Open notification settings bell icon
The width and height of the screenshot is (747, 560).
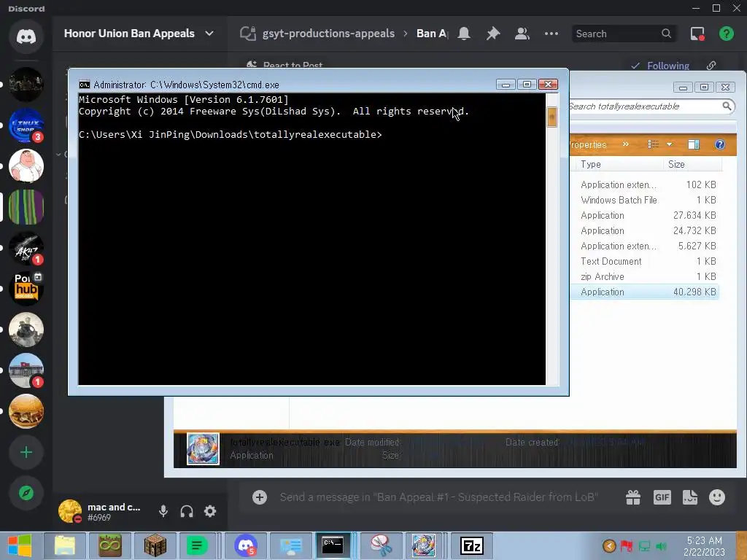(464, 34)
